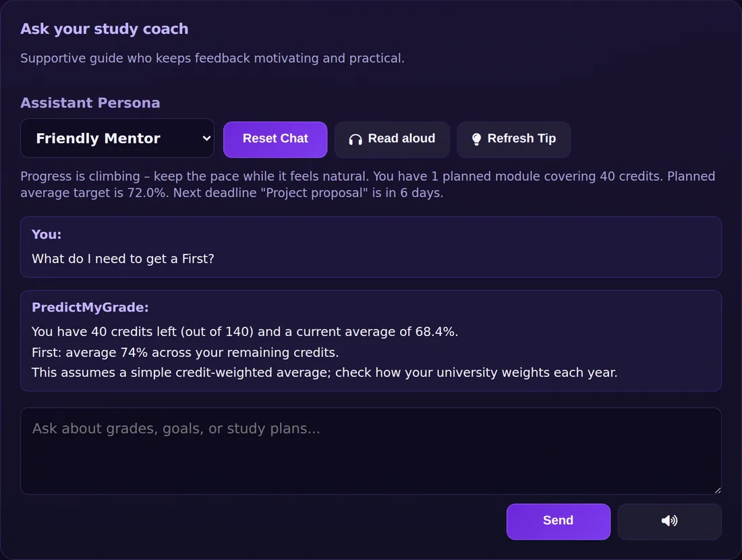742x560 pixels.
Task: Click the Refresh Tip button label
Action: point(521,138)
